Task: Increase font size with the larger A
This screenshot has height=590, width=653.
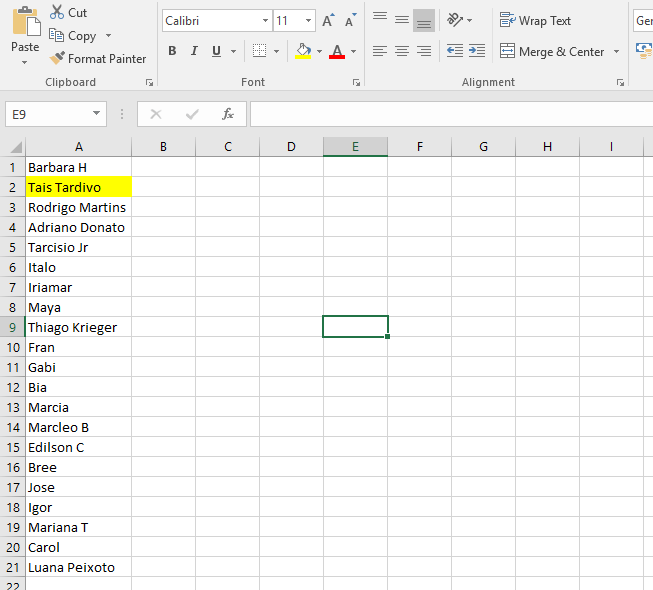Action: click(x=328, y=21)
